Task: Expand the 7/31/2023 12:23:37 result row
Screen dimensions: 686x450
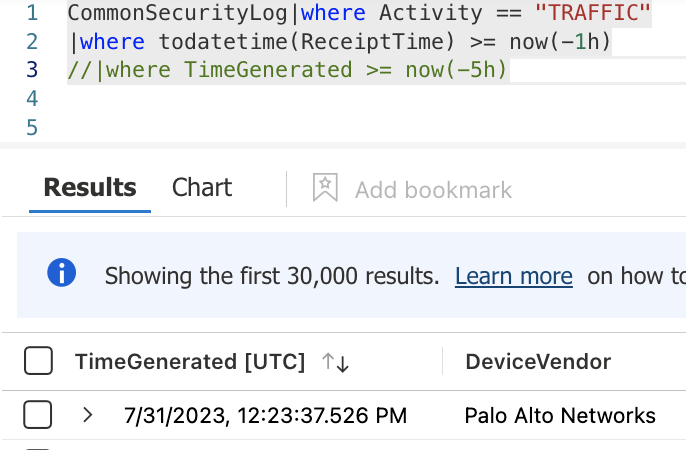Action: [x=88, y=415]
